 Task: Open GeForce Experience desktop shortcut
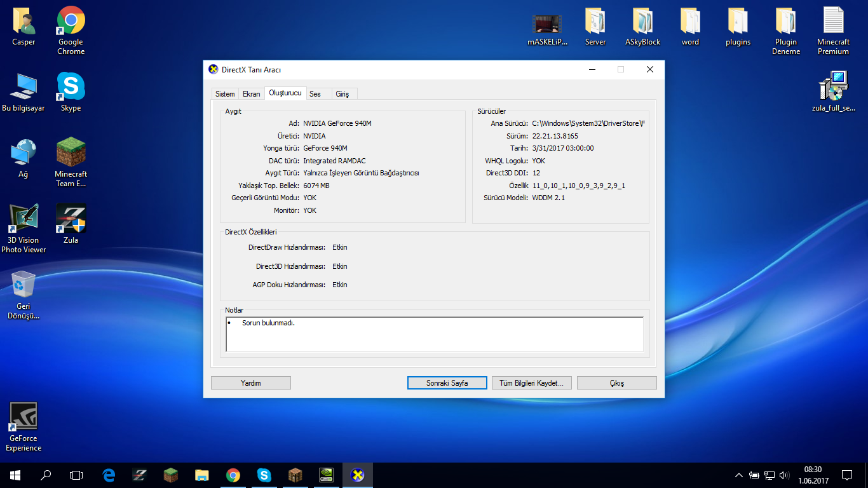pyautogui.click(x=24, y=418)
